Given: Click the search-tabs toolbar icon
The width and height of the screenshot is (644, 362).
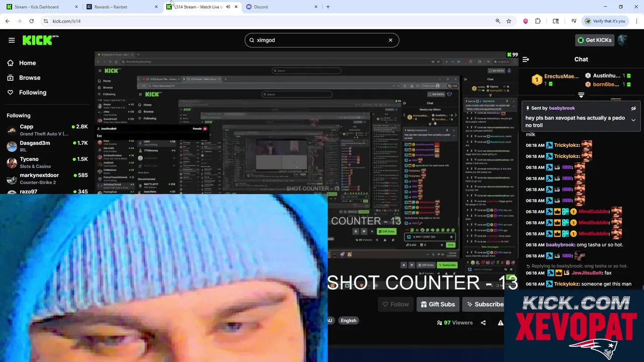Looking at the screenshot, I should click(x=555, y=21).
